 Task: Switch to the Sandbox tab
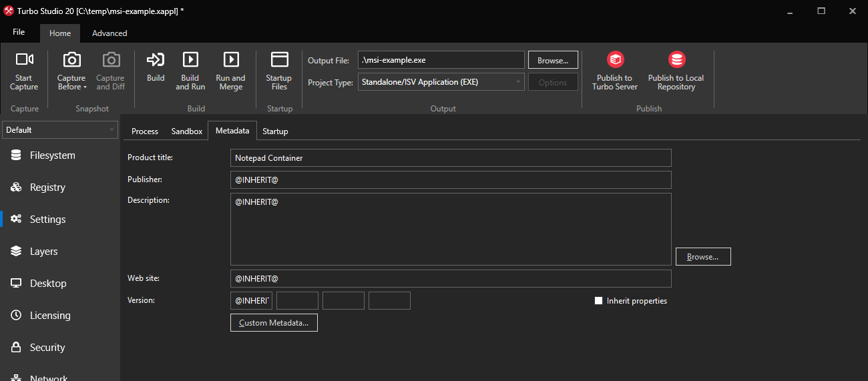click(186, 131)
